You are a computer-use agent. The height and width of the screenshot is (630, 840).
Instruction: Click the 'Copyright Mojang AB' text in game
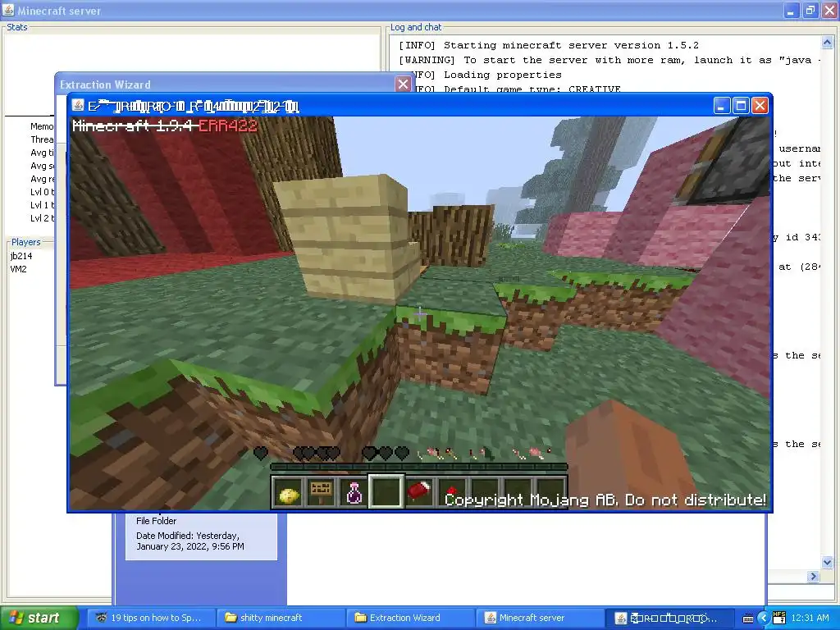605,500
